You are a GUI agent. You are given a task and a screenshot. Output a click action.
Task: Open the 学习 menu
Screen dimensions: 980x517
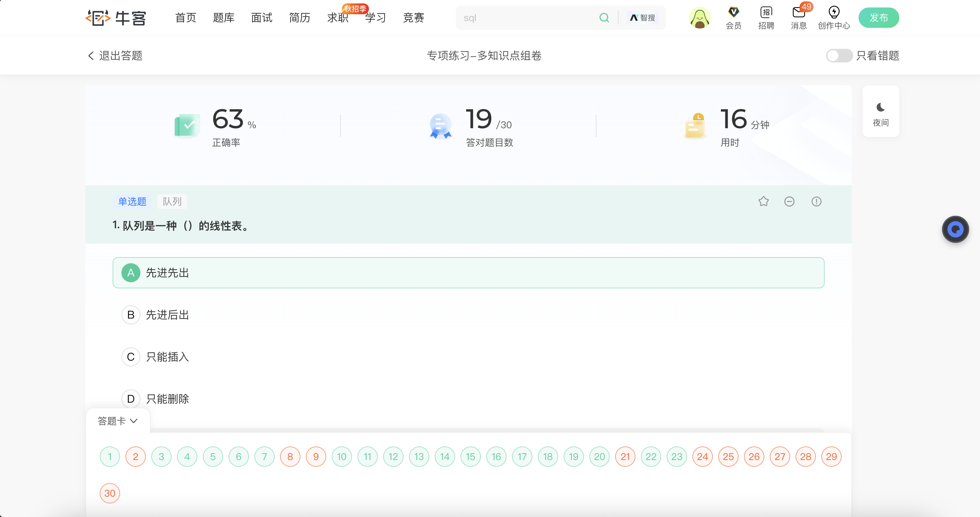coord(375,18)
